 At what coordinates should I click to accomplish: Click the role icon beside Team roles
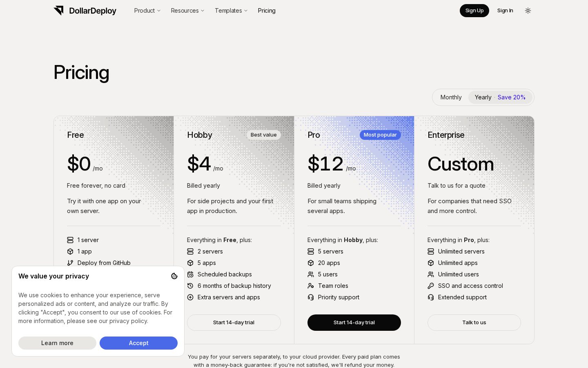click(x=311, y=286)
